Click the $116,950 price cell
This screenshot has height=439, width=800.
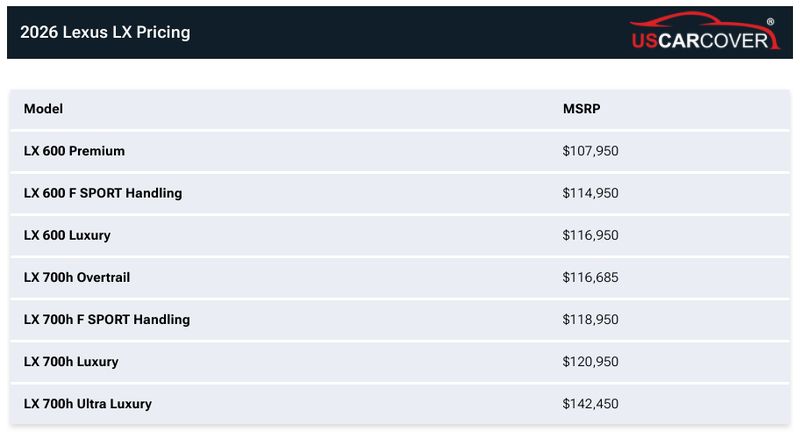(591, 235)
